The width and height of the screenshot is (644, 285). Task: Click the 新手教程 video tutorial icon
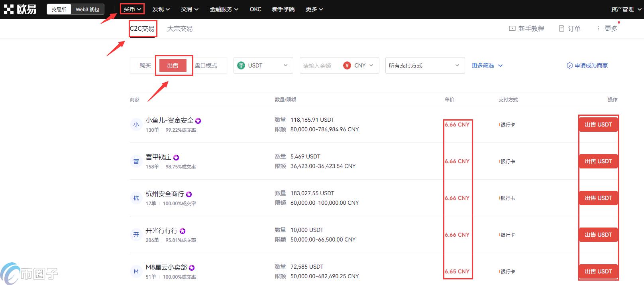512,29
